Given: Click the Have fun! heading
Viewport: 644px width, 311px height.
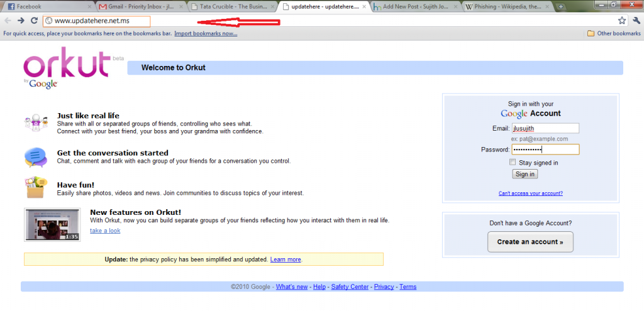Looking at the screenshot, I should point(76,185).
